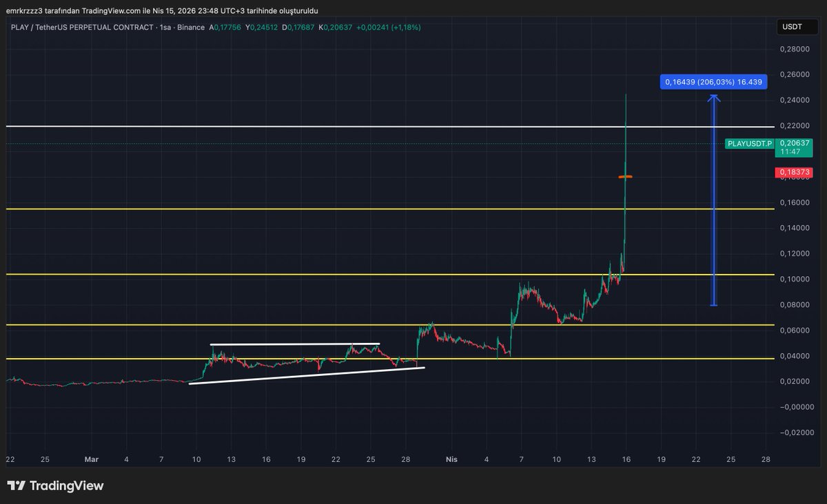Click the USDT currency selector
Image resolution: width=827 pixels, height=504 pixels.
point(796,27)
